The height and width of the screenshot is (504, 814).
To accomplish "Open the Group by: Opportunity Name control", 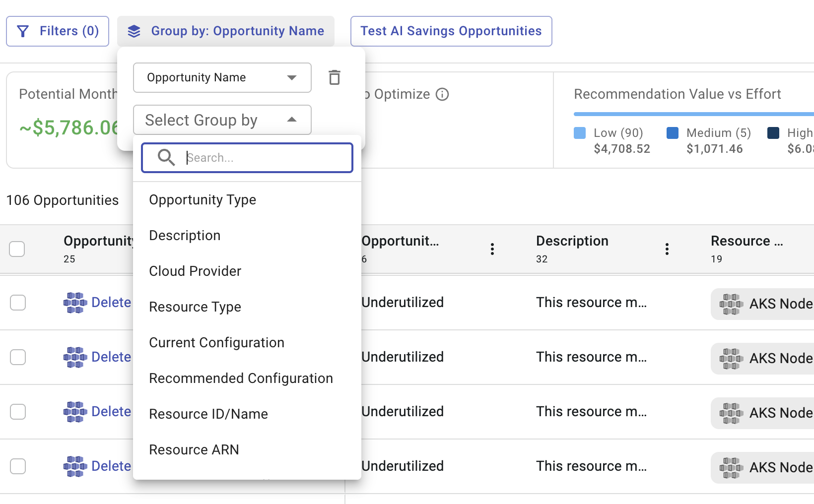I will tap(226, 31).
